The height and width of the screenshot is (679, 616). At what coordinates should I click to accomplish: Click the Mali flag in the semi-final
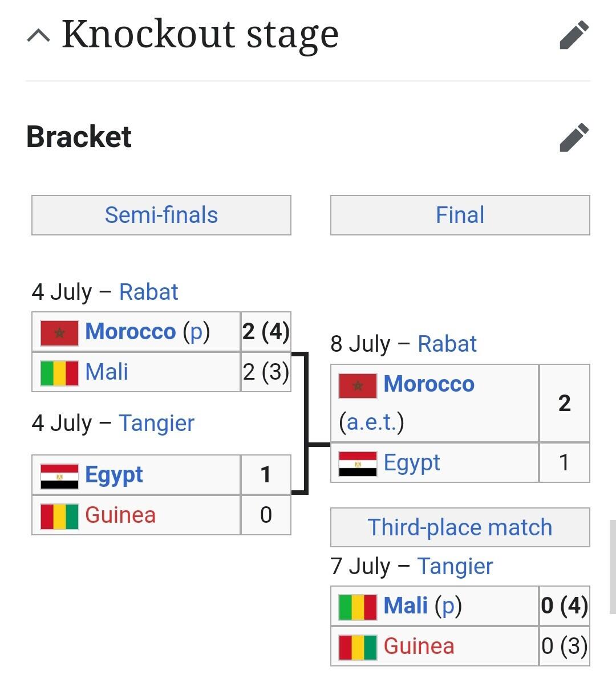point(59,373)
